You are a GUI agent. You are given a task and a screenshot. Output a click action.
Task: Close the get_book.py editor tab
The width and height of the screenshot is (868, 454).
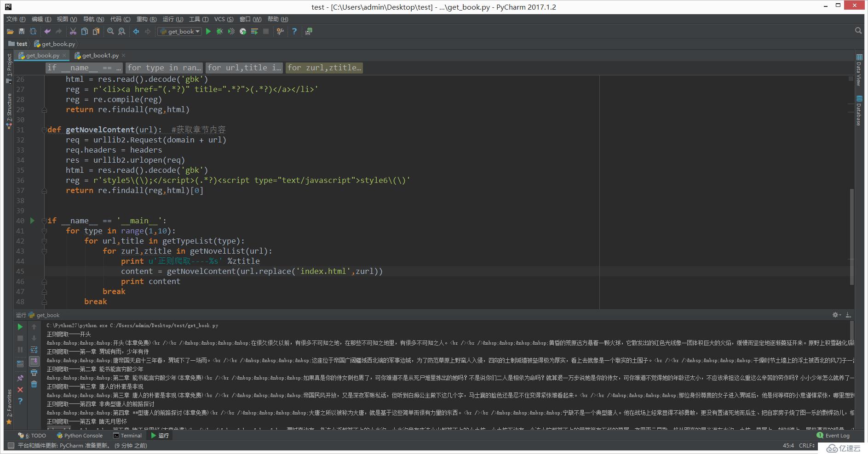point(64,56)
